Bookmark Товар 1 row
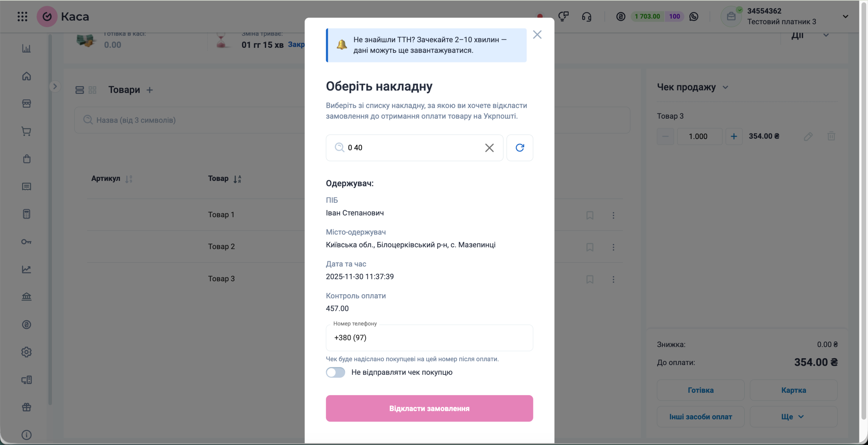 (x=590, y=215)
